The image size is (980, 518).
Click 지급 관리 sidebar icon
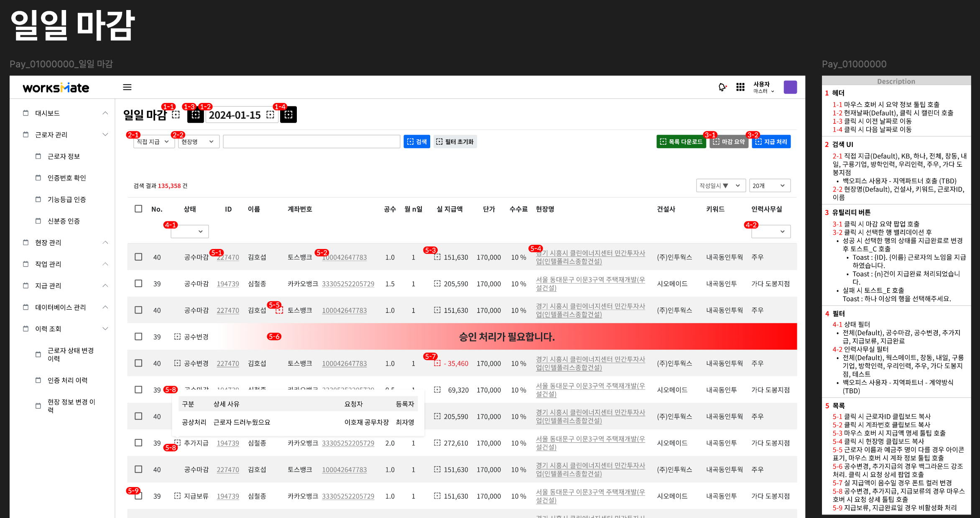(26, 285)
